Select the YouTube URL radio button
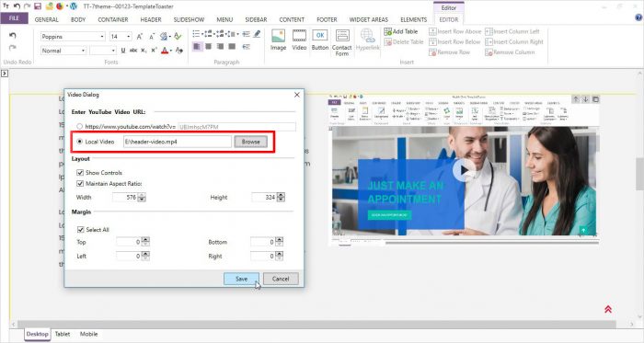The image size is (644, 343). pos(80,126)
